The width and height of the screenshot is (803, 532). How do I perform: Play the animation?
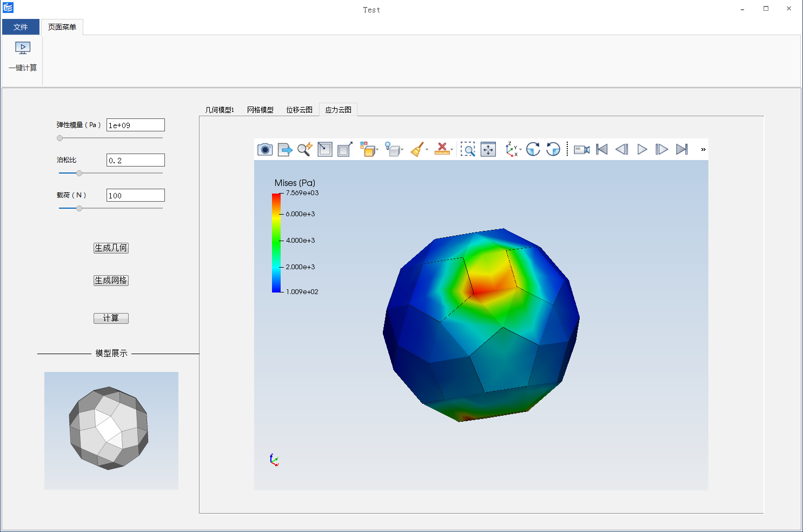click(x=642, y=149)
